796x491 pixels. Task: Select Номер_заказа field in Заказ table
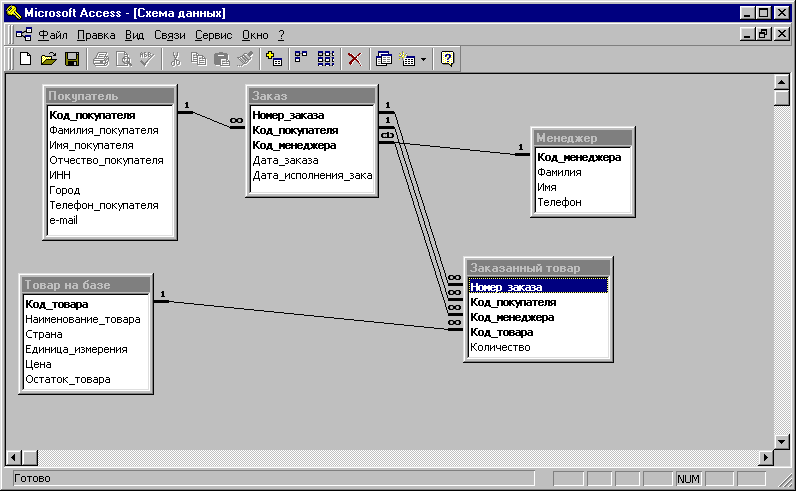click(312, 115)
